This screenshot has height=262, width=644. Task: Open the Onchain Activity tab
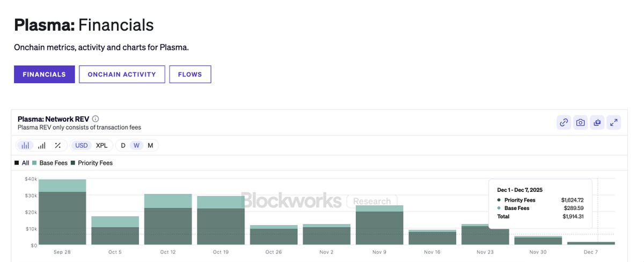(x=122, y=74)
